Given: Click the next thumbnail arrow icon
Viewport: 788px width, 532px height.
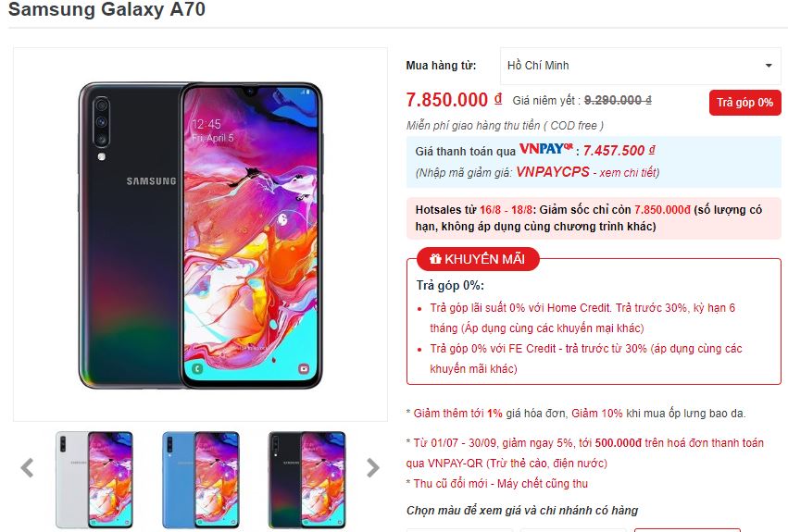Looking at the screenshot, I should click(372, 468).
